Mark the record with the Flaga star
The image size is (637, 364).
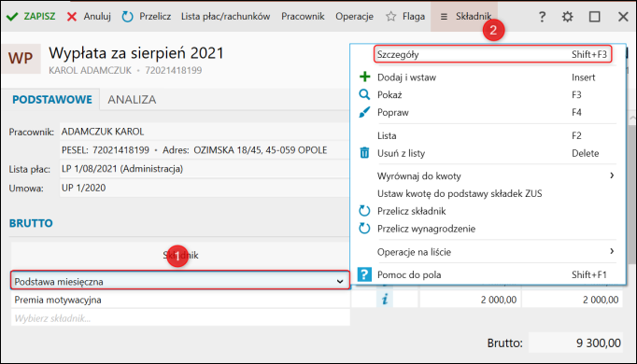[x=390, y=17]
